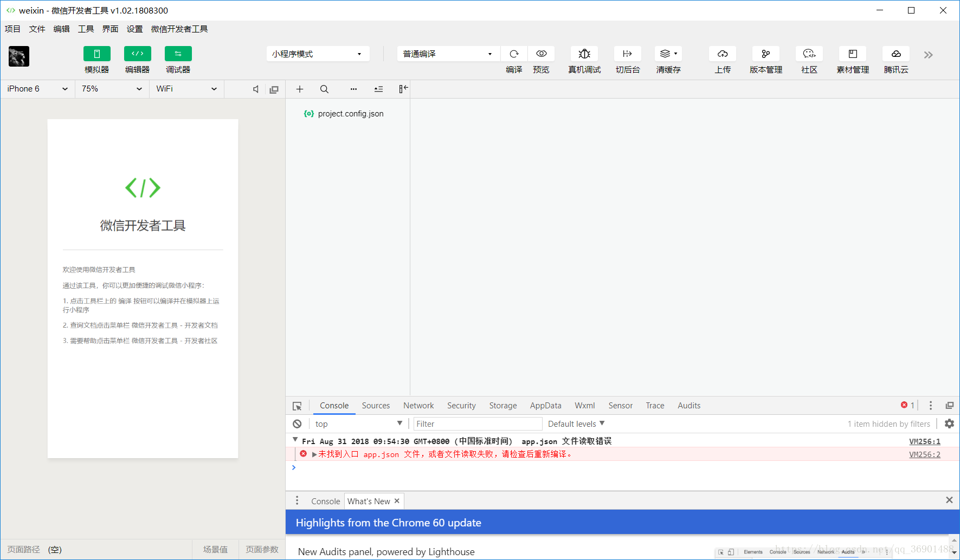The width and height of the screenshot is (960, 560).
Task: Open 版本管理 version control
Action: (x=765, y=54)
